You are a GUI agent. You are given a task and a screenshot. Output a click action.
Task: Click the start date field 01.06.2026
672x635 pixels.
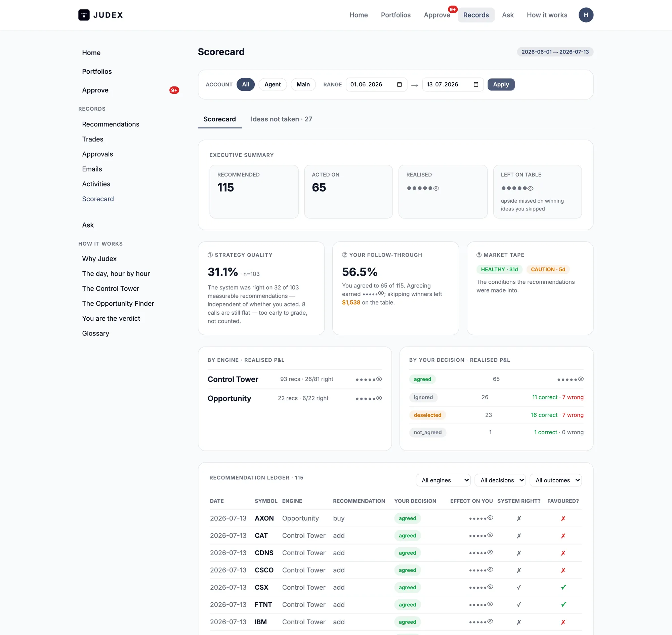click(x=376, y=84)
